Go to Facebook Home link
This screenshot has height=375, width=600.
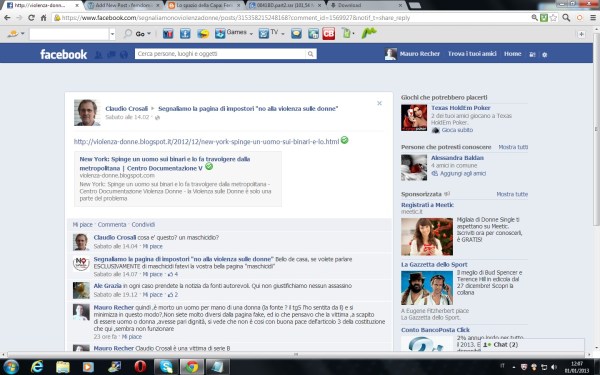[x=512, y=54]
